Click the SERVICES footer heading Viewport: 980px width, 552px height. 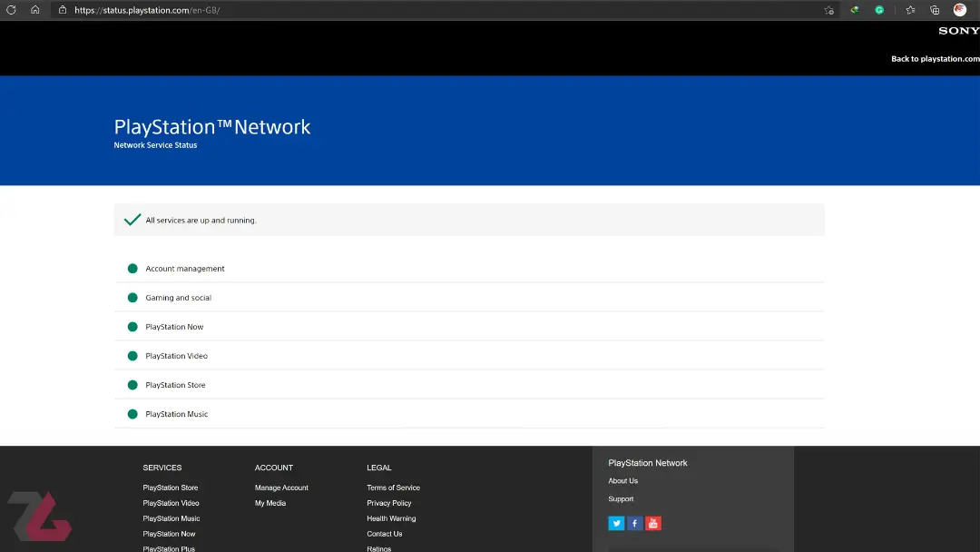pos(162,468)
